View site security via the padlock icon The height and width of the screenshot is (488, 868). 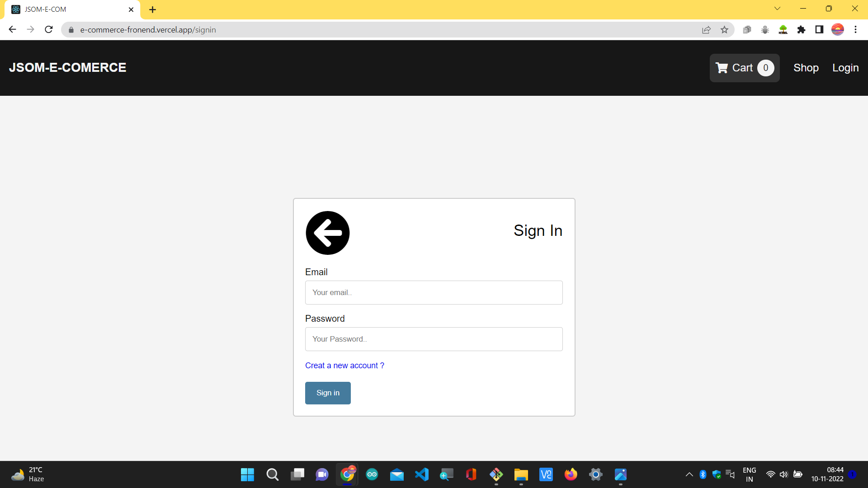71,30
